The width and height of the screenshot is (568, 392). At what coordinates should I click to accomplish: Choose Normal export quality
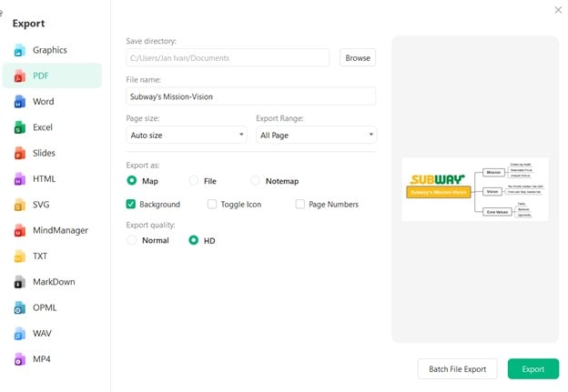(x=132, y=240)
